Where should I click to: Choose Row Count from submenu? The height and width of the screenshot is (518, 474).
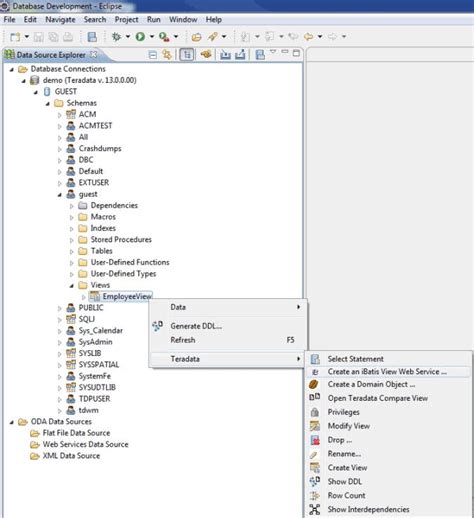pos(389,495)
